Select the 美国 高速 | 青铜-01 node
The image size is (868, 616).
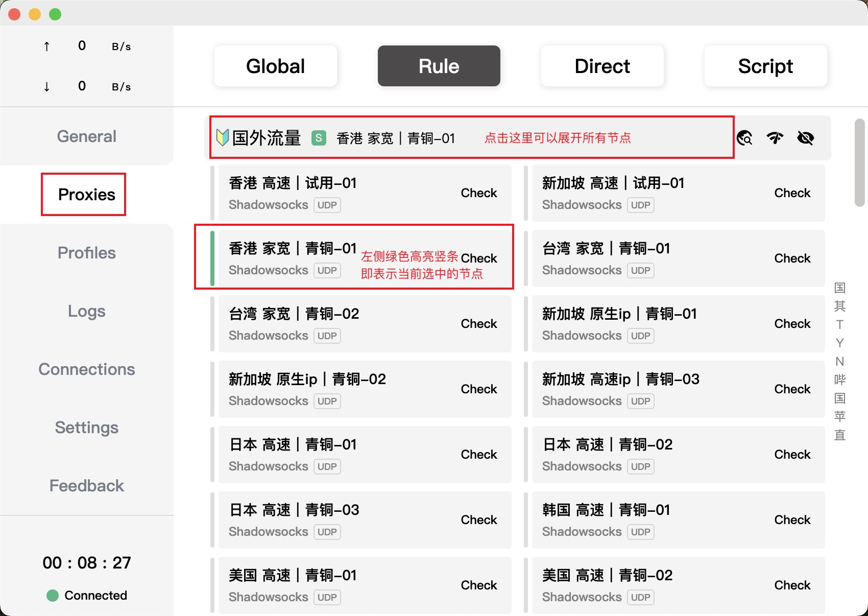[365, 585]
